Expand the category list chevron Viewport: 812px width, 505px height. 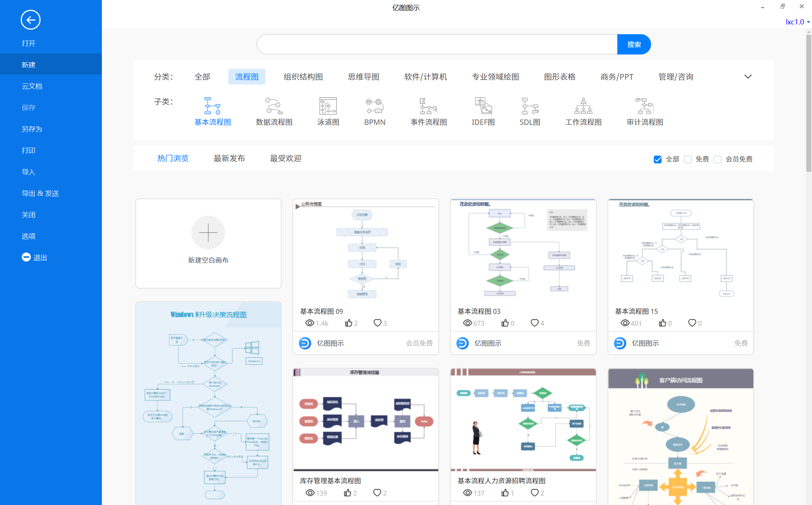748,77
